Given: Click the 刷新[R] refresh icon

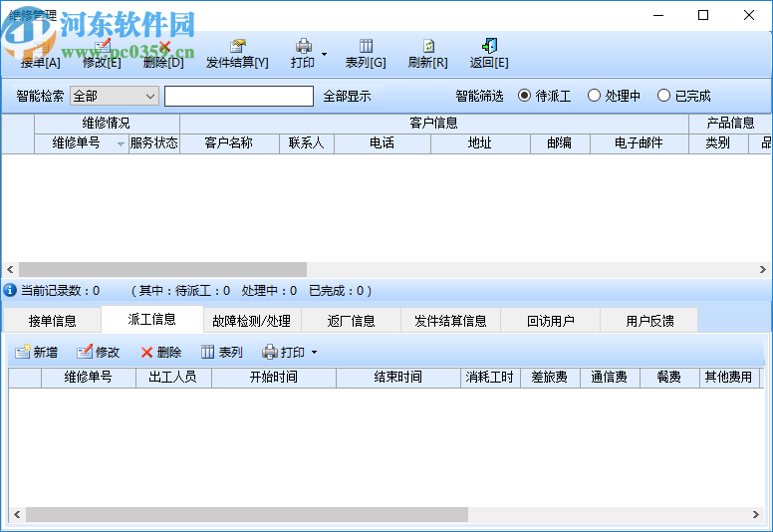Looking at the screenshot, I should [x=428, y=47].
